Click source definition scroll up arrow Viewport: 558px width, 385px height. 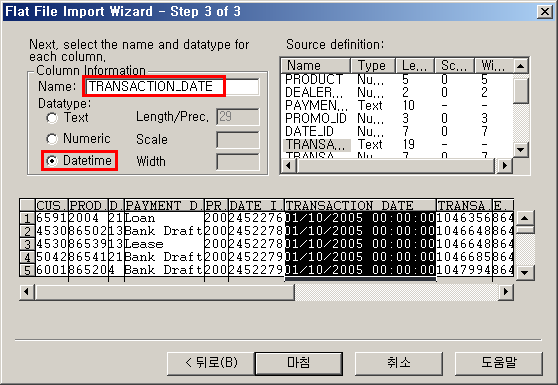click(x=521, y=66)
